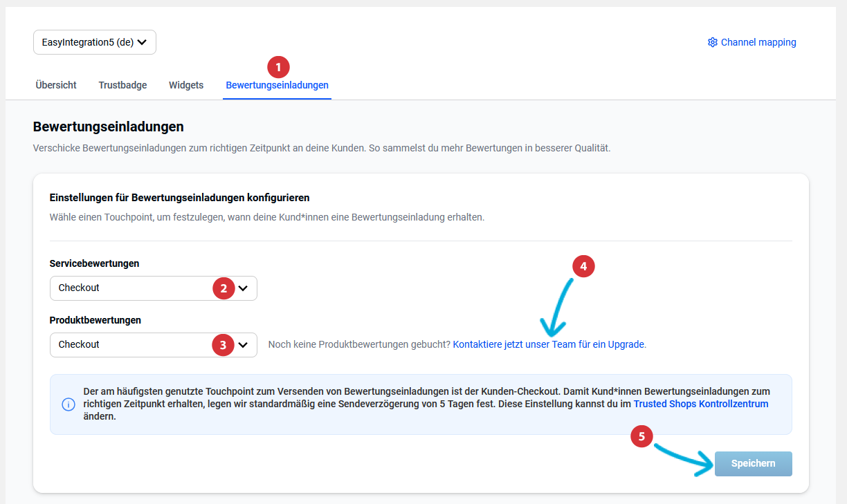Switch to the Übersicht tab
This screenshot has width=847, height=504.
[x=56, y=85]
